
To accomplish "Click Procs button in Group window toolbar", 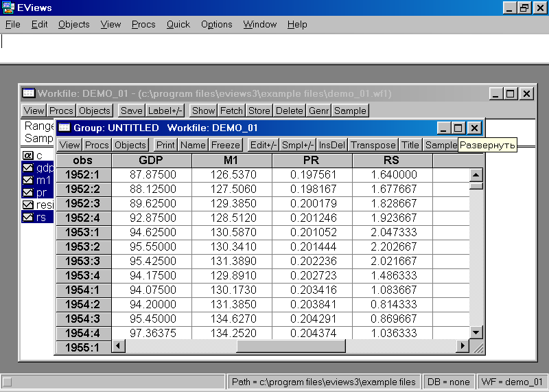I will coord(97,145).
